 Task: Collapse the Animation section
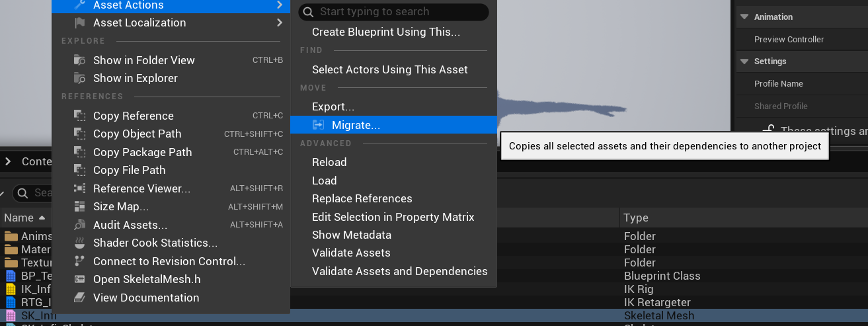tap(744, 17)
